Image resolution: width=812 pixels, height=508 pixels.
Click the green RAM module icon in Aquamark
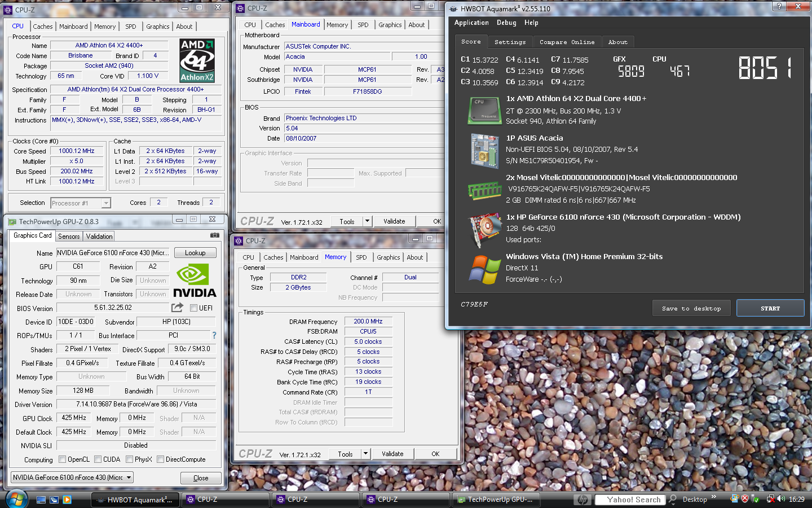tap(484, 191)
